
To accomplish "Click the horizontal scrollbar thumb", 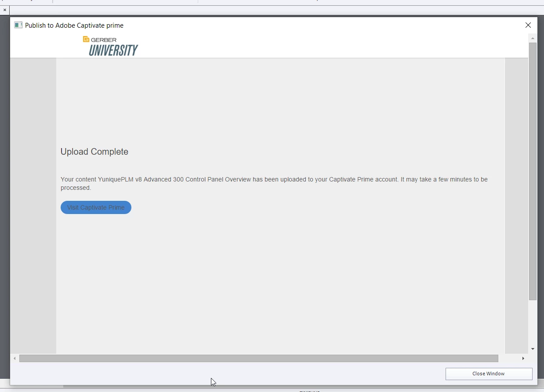I will click(259, 359).
